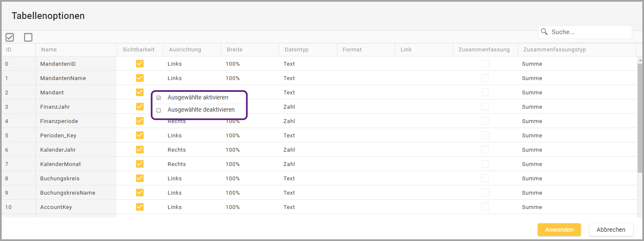Click the checked icon beside Ausgewählte aktivieren
Viewport: 644px width, 241px height.
[159, 98]
